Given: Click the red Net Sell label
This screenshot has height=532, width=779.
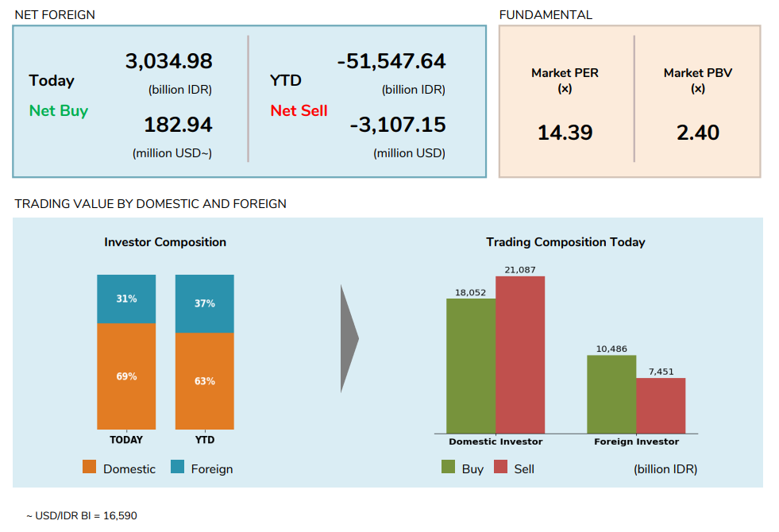Looking at the screenshot, I should (x=299, y=110).
